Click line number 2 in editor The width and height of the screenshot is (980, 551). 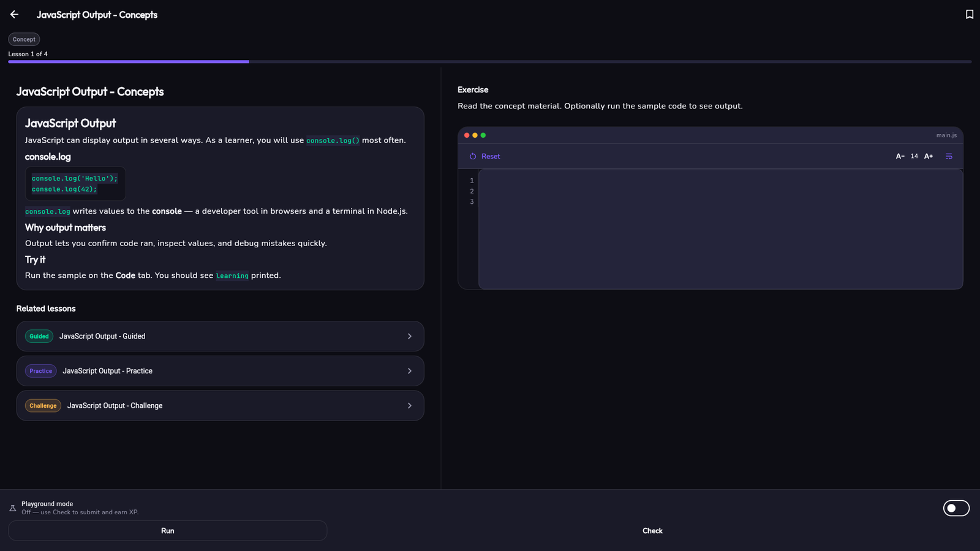pyautogui.click(x=472, y=192)
